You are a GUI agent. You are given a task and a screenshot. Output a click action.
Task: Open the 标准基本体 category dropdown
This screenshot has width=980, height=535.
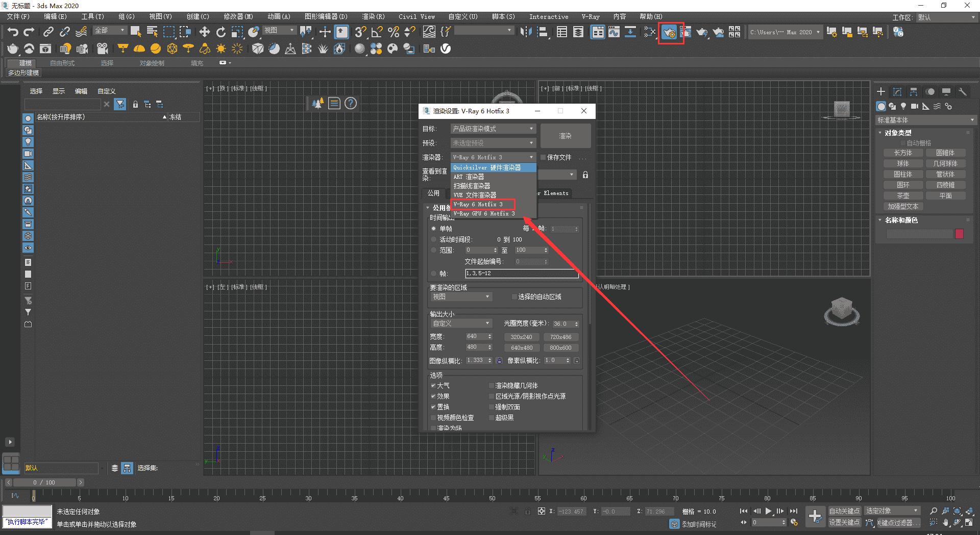tap(926, 120)
